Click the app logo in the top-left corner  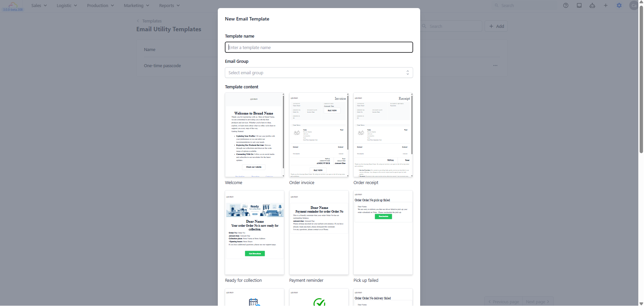coord(13,5)
